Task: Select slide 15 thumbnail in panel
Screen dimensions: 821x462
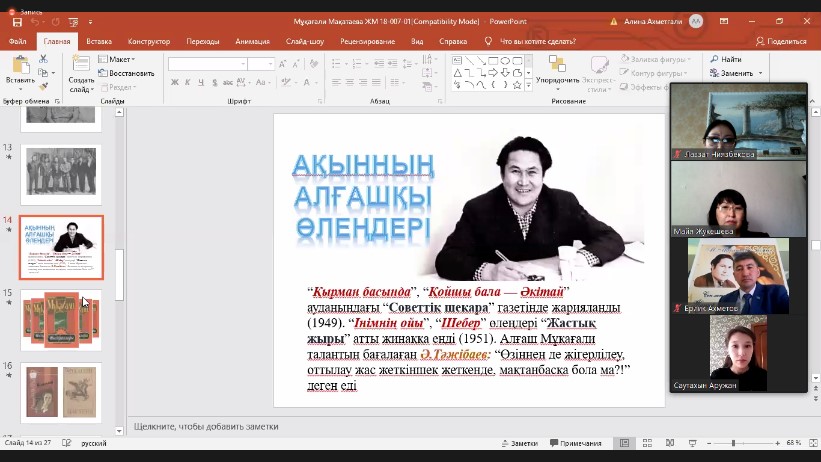Action: pos(61,320)
